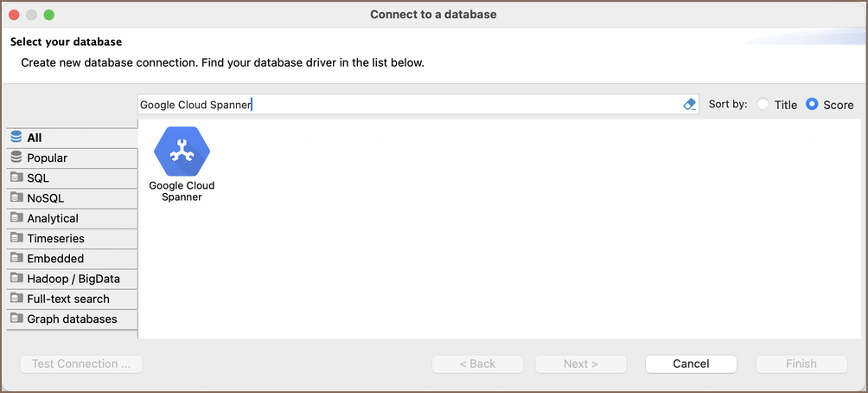The width and height of the screenshot is (868, 393).
Task: Clear the search field with the eraser icon
Action: (689, 105)
